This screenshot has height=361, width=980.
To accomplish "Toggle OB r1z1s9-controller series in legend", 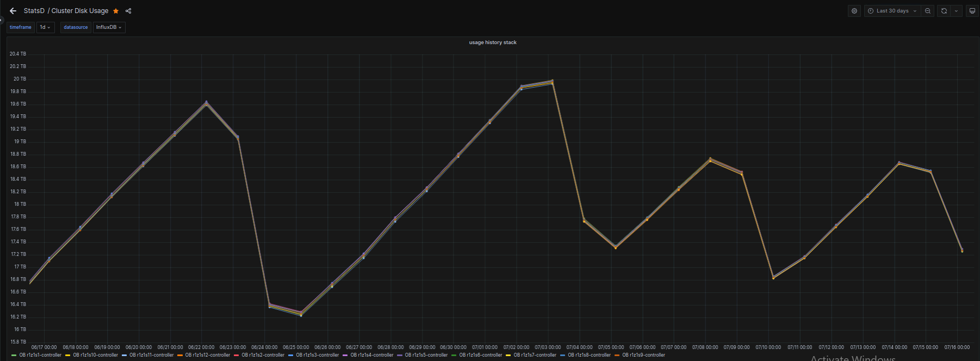I will click(643, 355).
